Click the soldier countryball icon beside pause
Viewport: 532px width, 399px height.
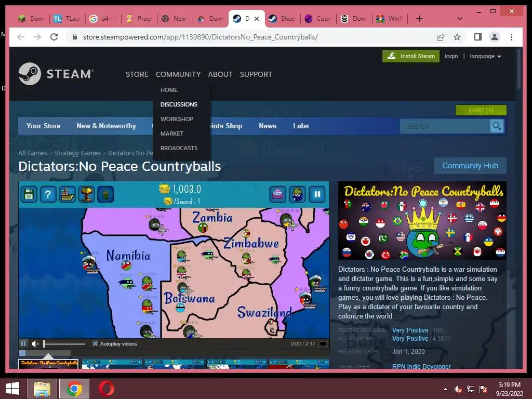[x=297, y=194]
